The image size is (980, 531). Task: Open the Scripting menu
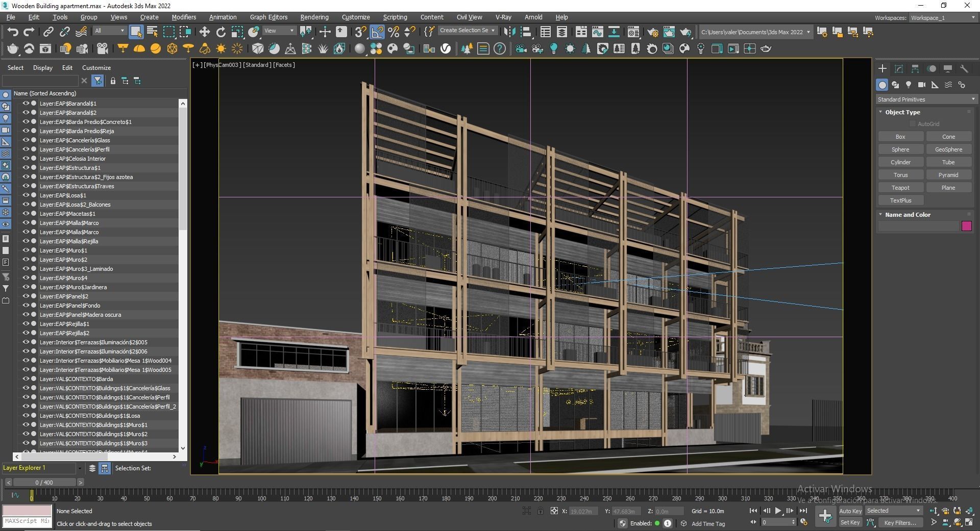pos(395,17)
